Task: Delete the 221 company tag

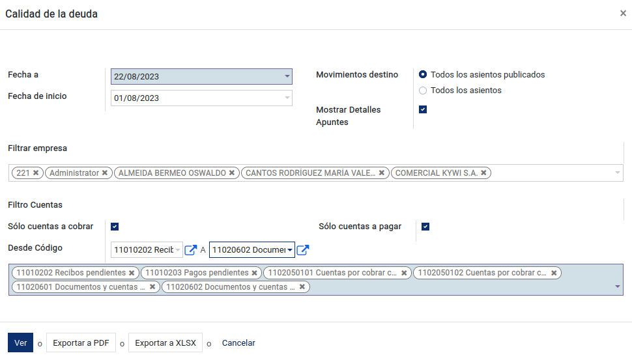Action: point(36,173)
